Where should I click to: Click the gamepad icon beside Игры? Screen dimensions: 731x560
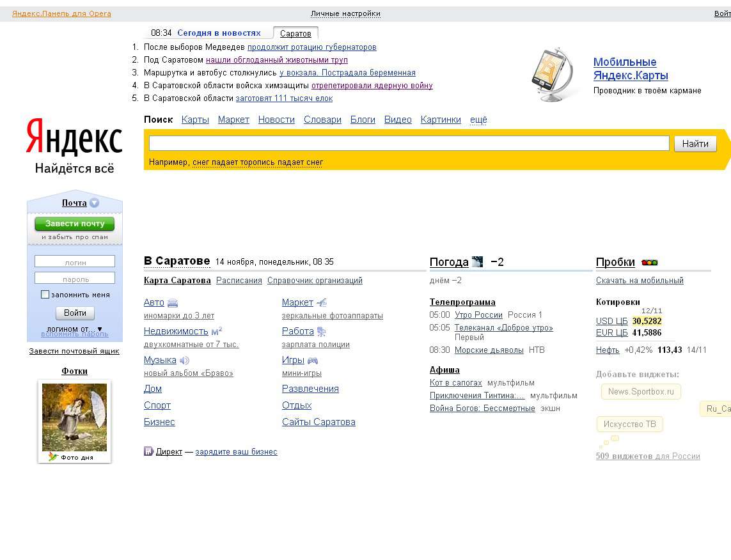pos(312,361)
